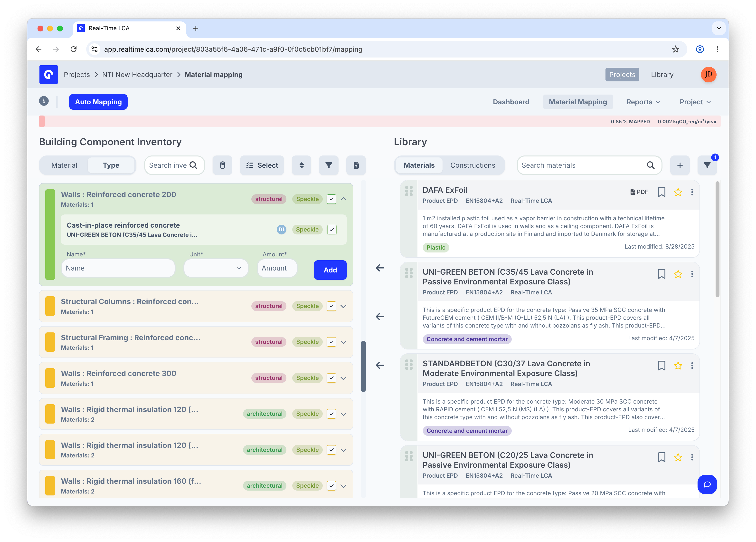Viewport: 756px width, 542px height.
Task: Focus the Name input field
Action: tap(118, 268)
